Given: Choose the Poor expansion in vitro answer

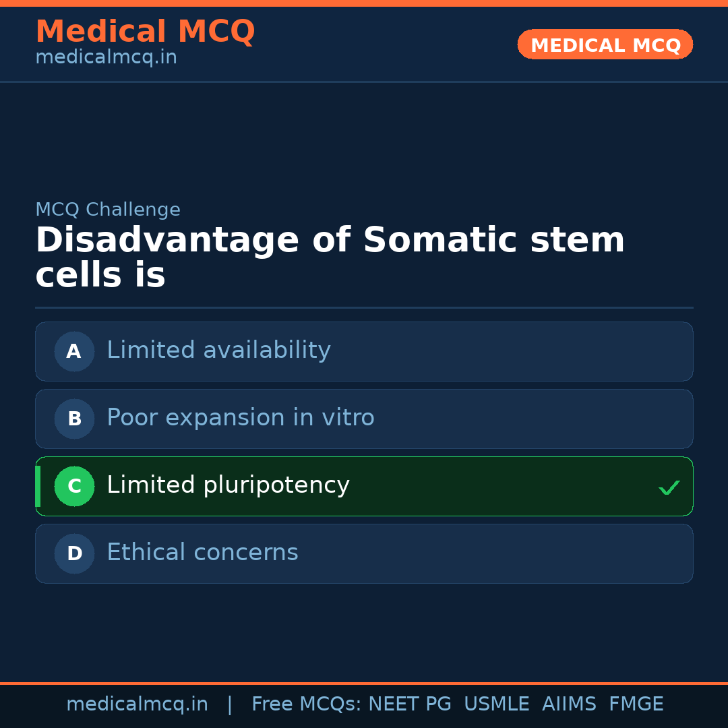Looking at the screenshot, I should [x=240, y=418].
